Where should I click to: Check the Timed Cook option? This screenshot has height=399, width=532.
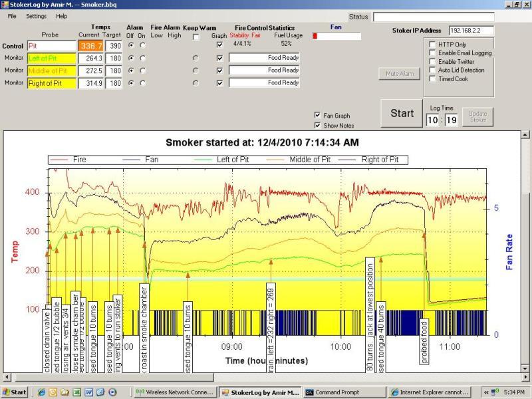tap(432, 78)
